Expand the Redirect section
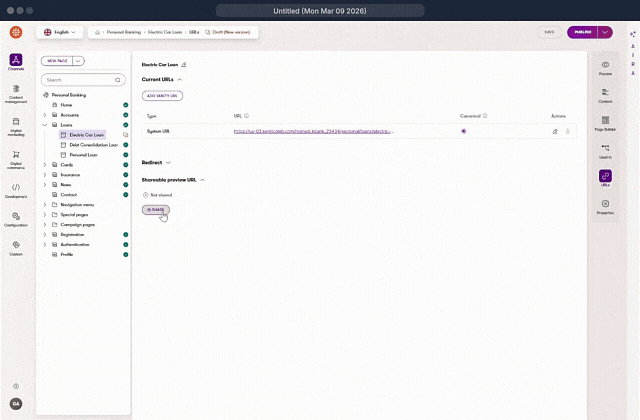 168,162
